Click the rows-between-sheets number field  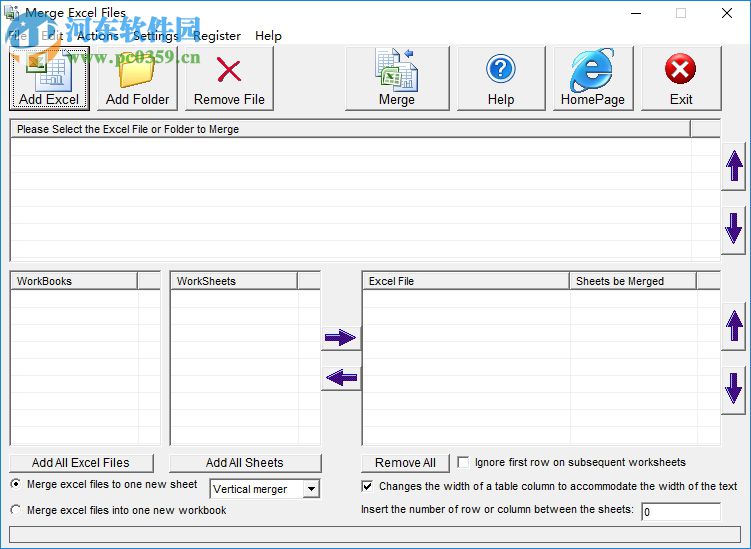681,512
